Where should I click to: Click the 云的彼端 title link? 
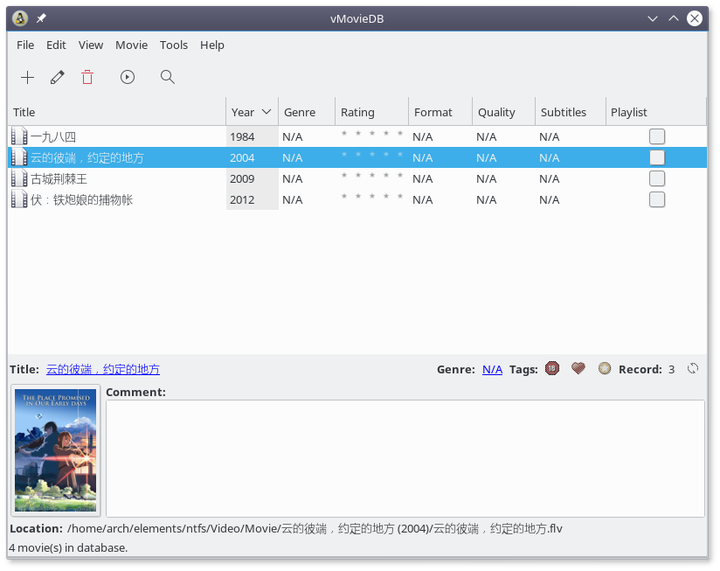(102, 369)
